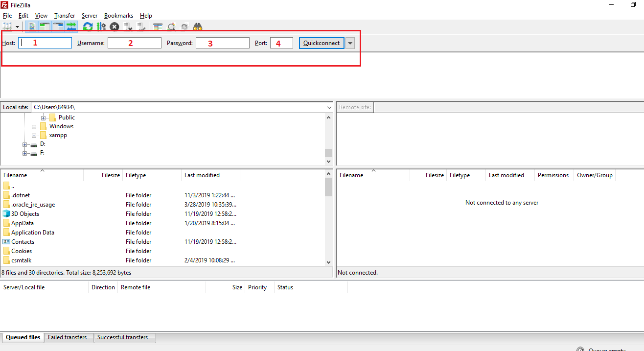Click the Quickconnect button
This screenshot has width=644, height=351.
[x=322, y=43]
